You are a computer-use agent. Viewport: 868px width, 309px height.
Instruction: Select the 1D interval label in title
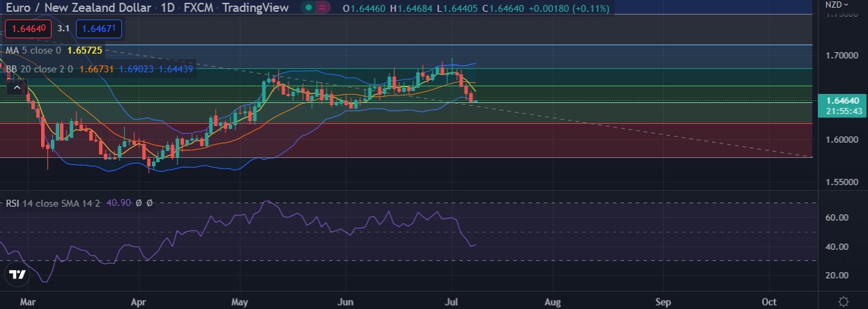click(166, 8)
